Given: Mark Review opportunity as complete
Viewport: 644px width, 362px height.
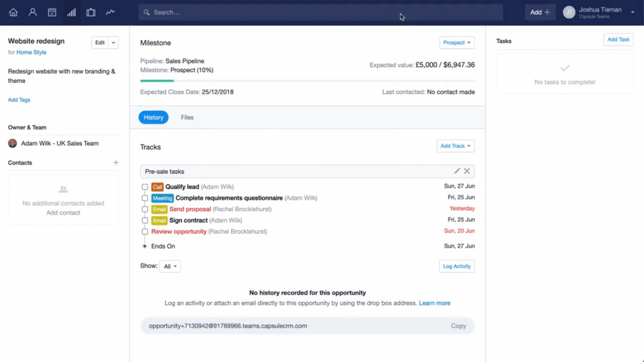Looking at the screenshot, I should click(x=145, y=232).
